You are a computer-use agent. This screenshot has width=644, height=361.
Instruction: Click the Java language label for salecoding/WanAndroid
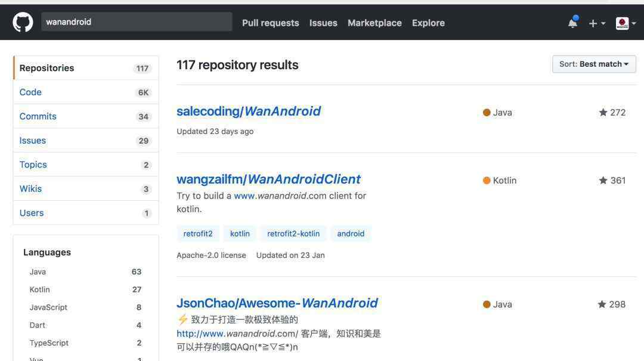click(x=497, y=113)
